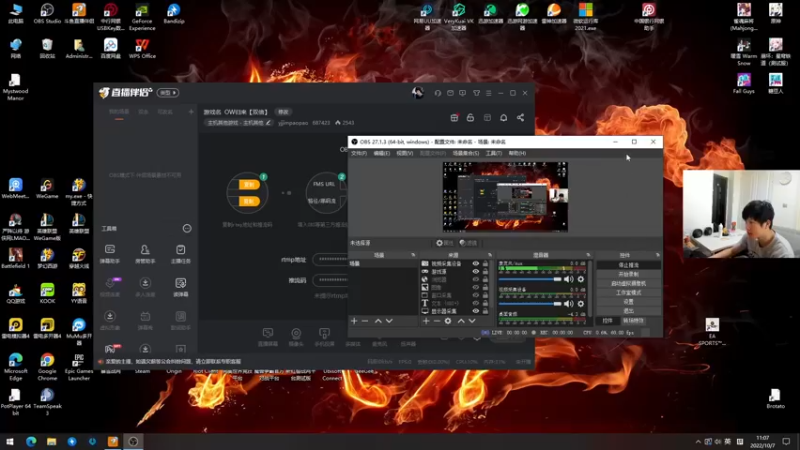This screenshot has height=450, width=800.
Task: Move selected scene up with arrow
Action: pos(378,321)
